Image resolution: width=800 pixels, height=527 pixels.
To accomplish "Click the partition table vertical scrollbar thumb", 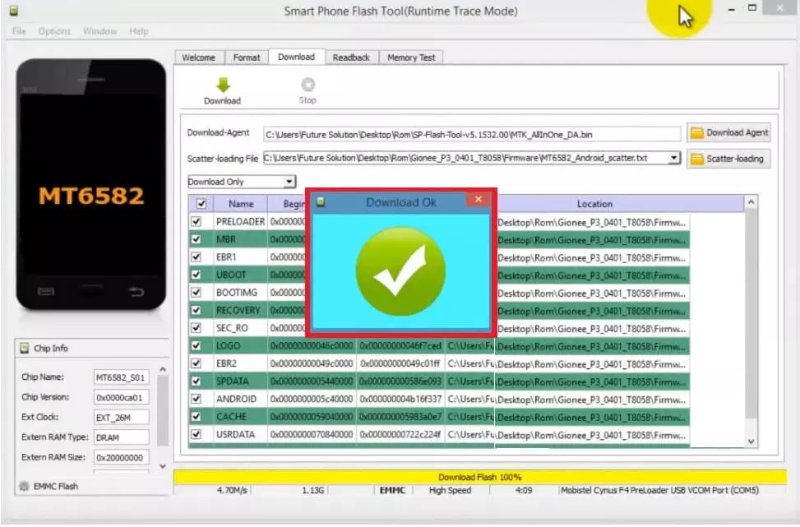I will [751, 315].
